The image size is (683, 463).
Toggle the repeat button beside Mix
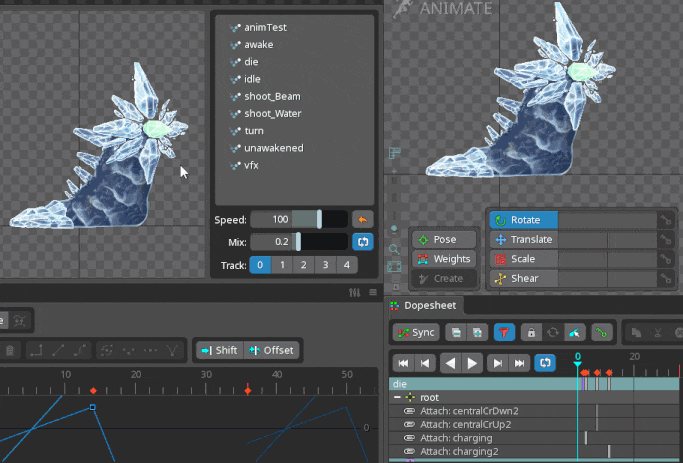[x=362, y=242]
